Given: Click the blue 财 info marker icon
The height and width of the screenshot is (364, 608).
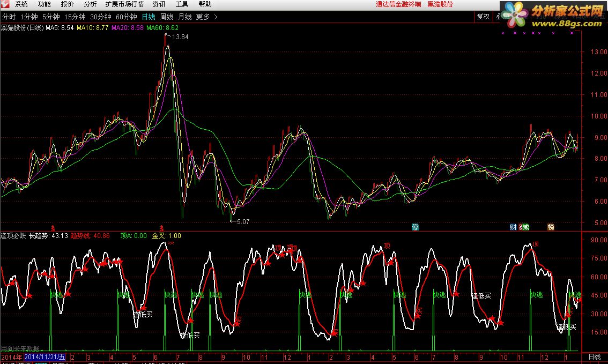Looking at the screenshot, I should pos(513,227).
